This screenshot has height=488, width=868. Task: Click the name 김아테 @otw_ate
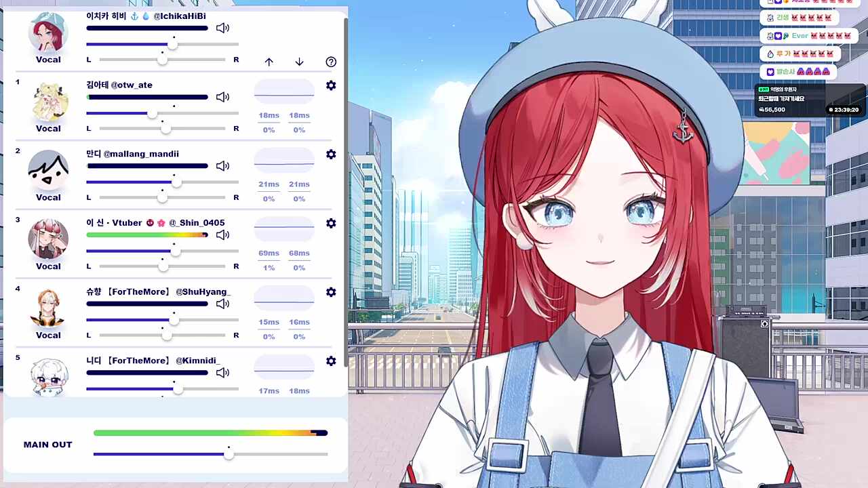coord(119,85)
